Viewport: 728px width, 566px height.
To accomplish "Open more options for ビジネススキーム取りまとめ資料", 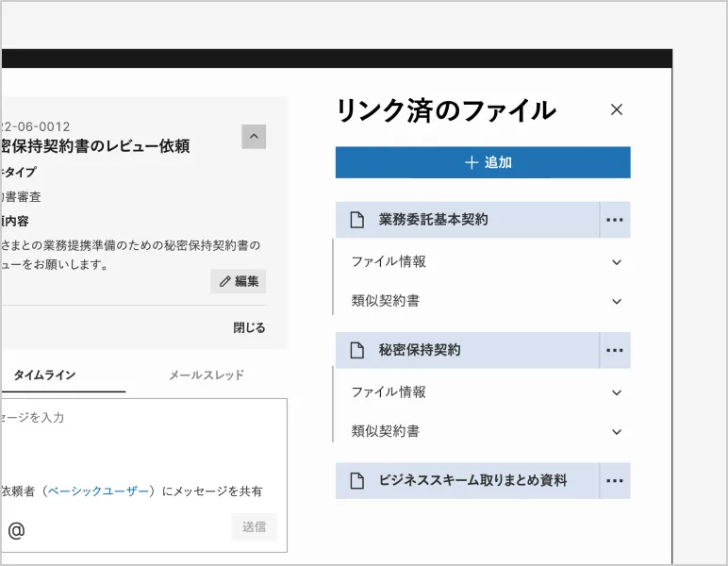I will coord(615,480).
